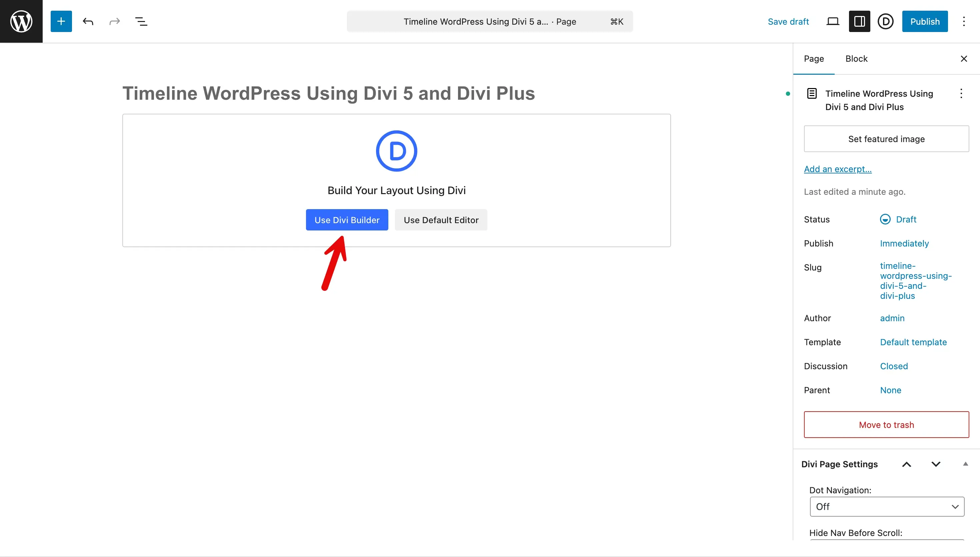
Task: Open the command palette title bar
Action: [490, 21]
